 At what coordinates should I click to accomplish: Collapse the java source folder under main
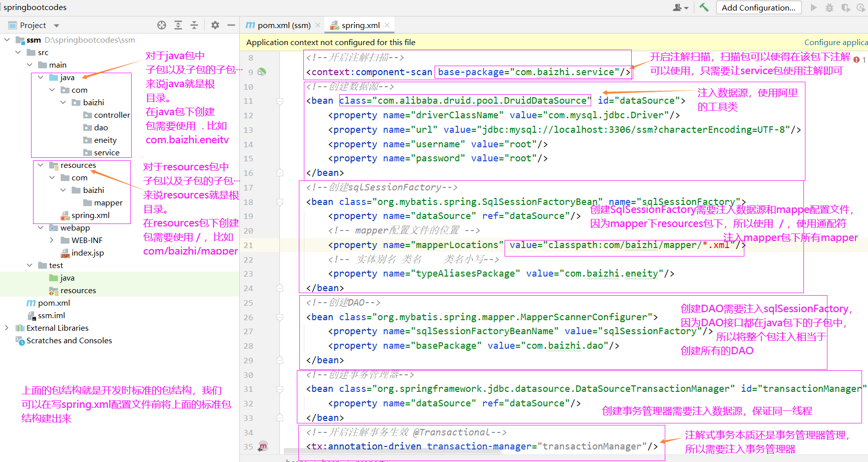(x=41, y=77)
